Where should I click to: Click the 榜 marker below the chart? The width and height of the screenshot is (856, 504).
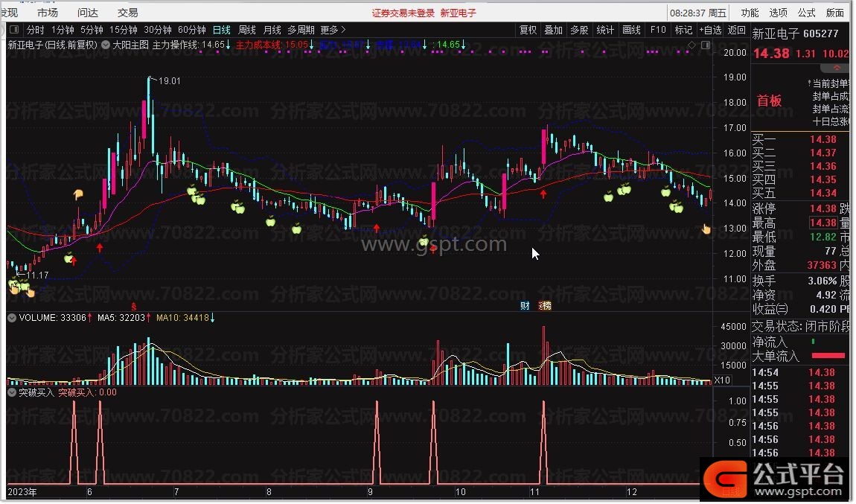coord(545,306)
